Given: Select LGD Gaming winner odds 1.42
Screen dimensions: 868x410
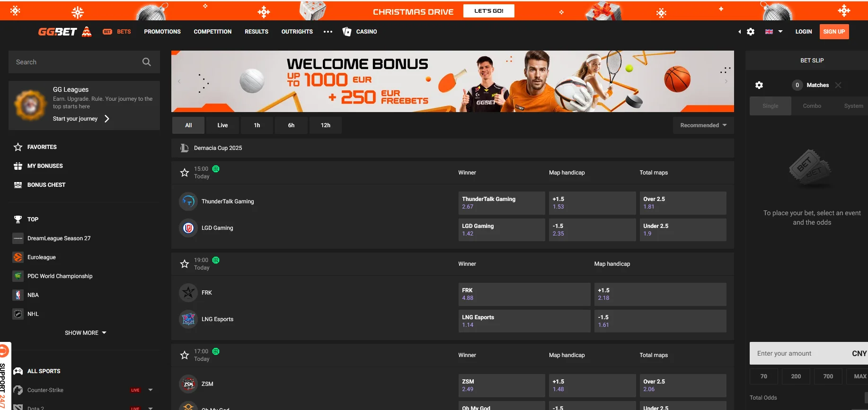Looking at the screenshot, I should 501,230.
